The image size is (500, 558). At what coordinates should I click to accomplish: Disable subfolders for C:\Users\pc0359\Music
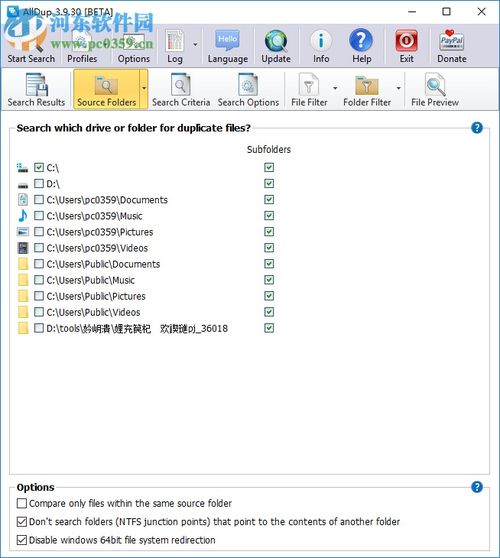tap(269, 216)
